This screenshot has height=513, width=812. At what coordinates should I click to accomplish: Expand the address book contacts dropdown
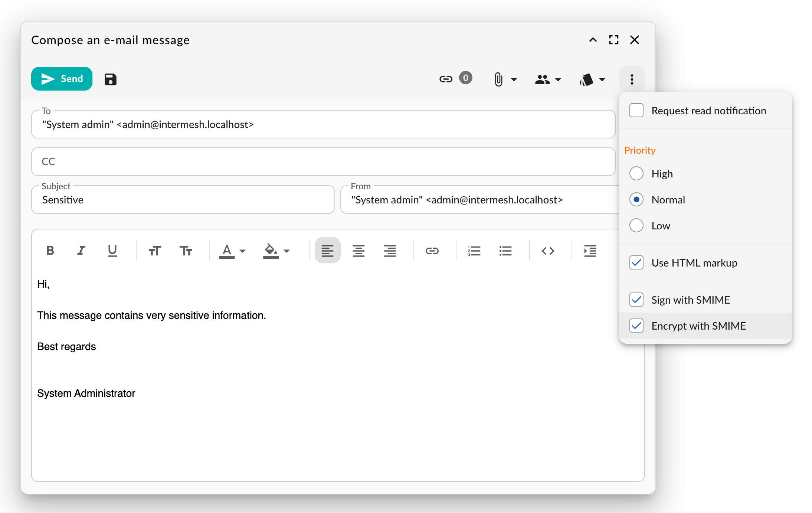pos(548,79)
